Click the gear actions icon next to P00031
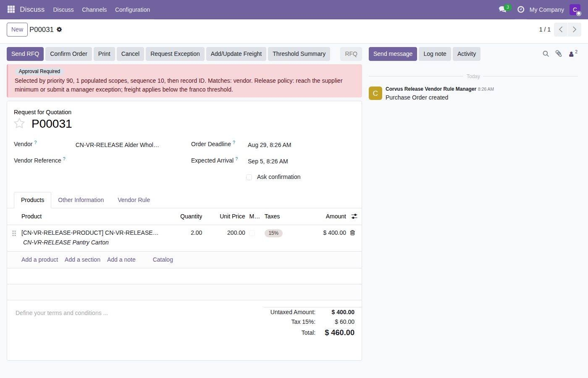 [x=59, y=29]
